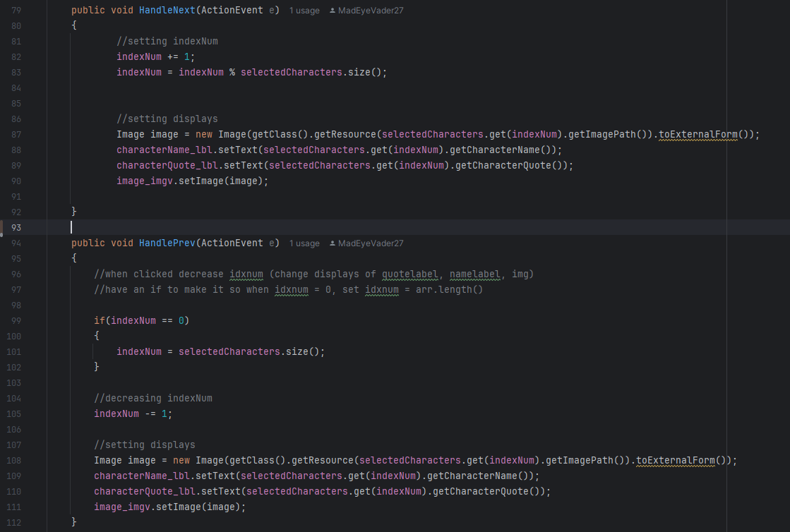Click the author icon beside HandleNext method
Viewport: 790px width, 532px height.
click(x=333, y=11)
